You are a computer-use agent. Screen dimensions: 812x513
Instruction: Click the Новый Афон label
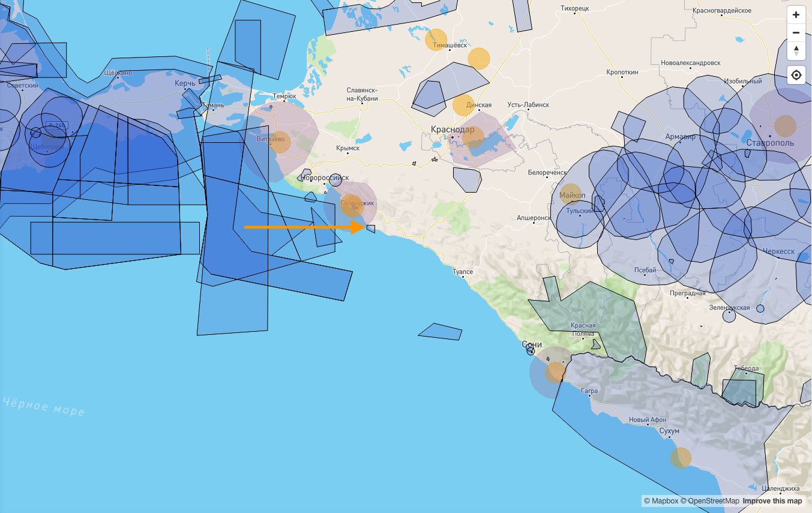click(x=648, y=419)
